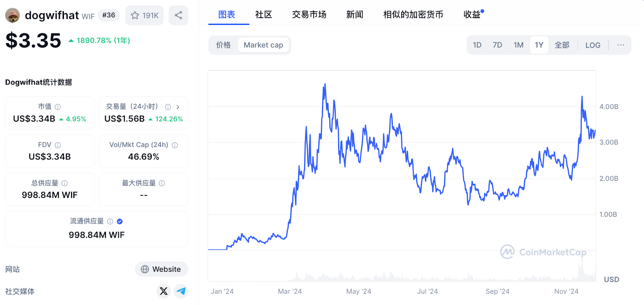
Task: Select the 1Y time range
Action: pyautogui.click(x=539, y=45)
